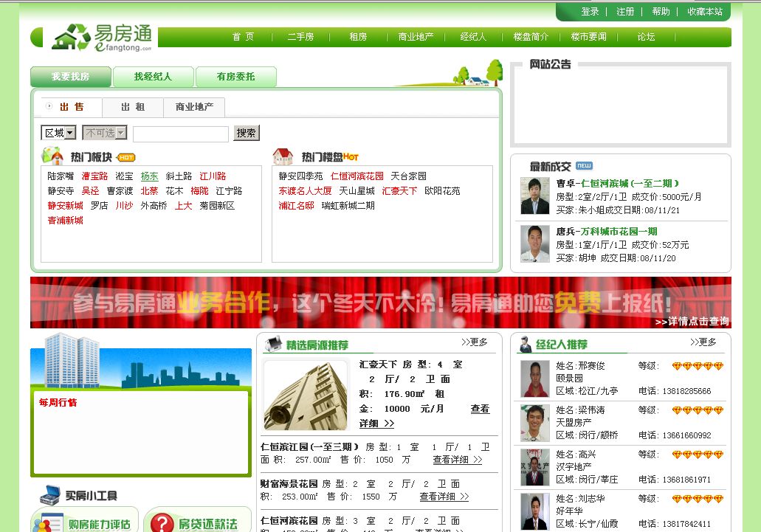
Task: Click the 热门板块 house icon
Action: pyautogui.click(x=52, y=156)
